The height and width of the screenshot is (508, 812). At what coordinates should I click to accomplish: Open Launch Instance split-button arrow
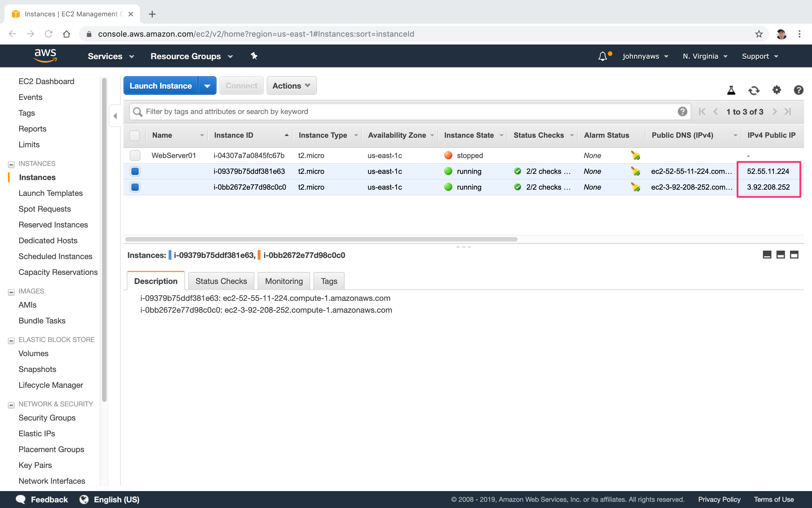click(207, 86)
